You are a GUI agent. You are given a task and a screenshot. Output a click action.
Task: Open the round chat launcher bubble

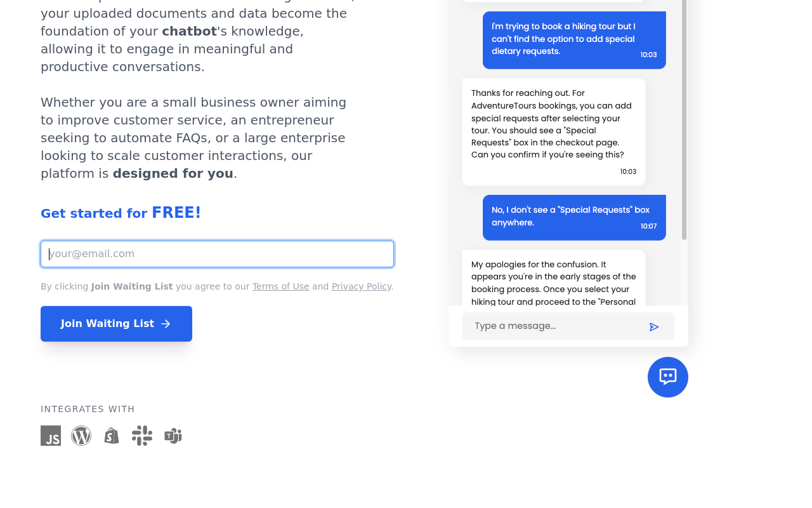tap(667, 377)
